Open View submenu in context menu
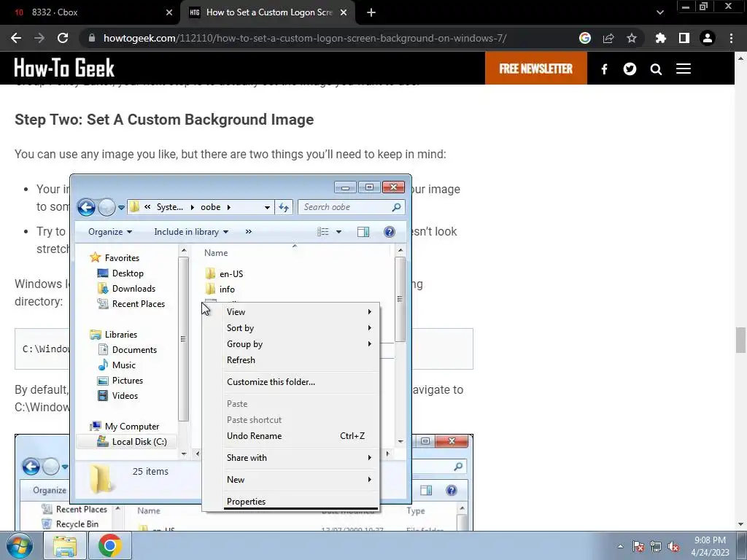 click(301, 312)
